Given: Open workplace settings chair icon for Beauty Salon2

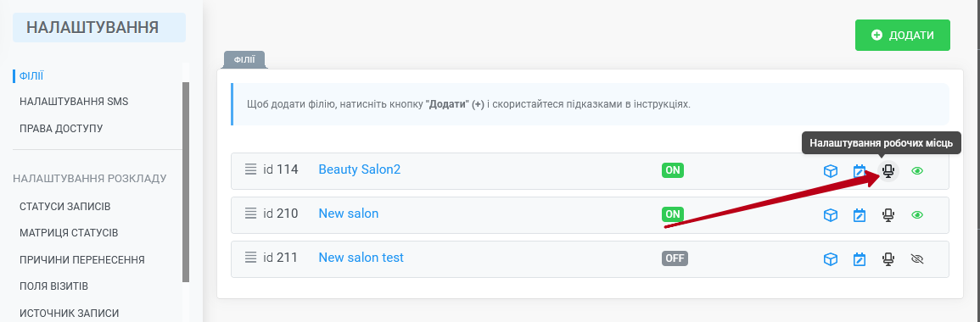Looking at the screenshot, I should click(x=888, y=170).
